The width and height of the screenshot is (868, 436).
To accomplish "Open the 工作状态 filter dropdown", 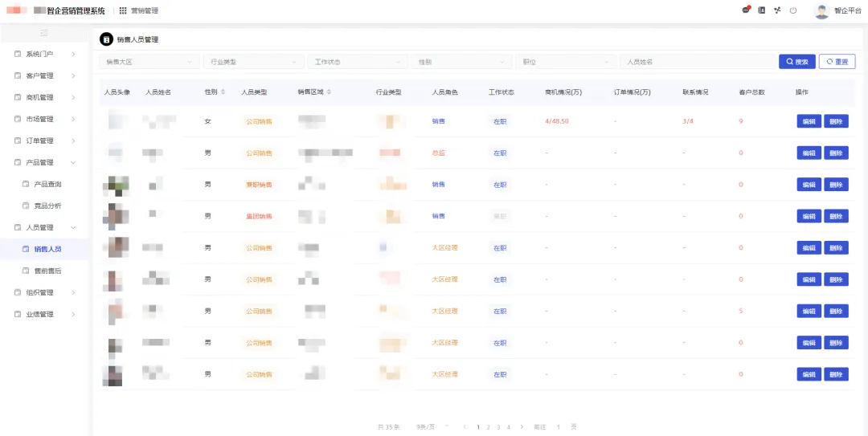I will pyautogui.click(x=358, y=62).
